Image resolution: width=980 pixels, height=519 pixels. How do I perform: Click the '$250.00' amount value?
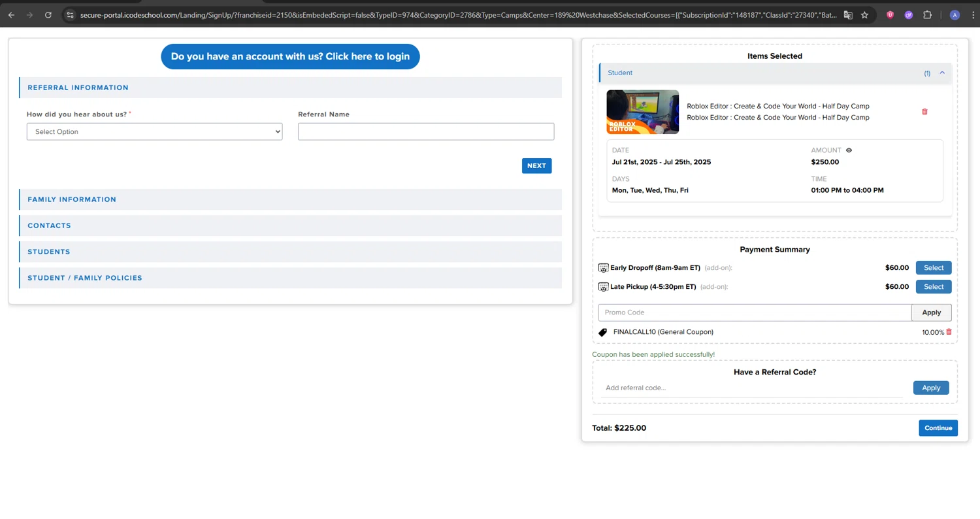825,162
